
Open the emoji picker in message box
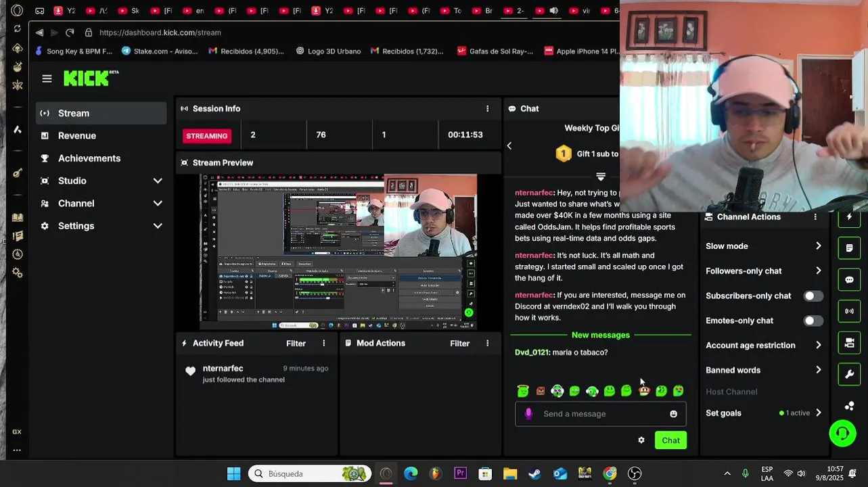tap(673, 414)
